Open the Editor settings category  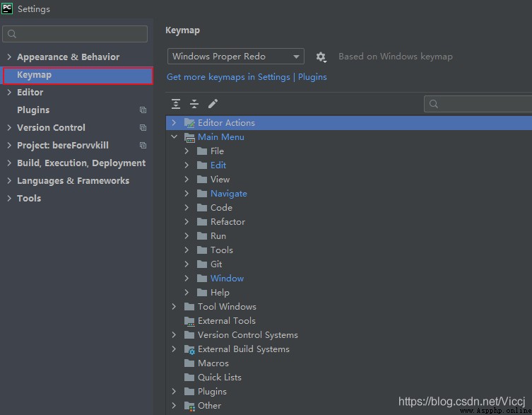pos(30,93)
